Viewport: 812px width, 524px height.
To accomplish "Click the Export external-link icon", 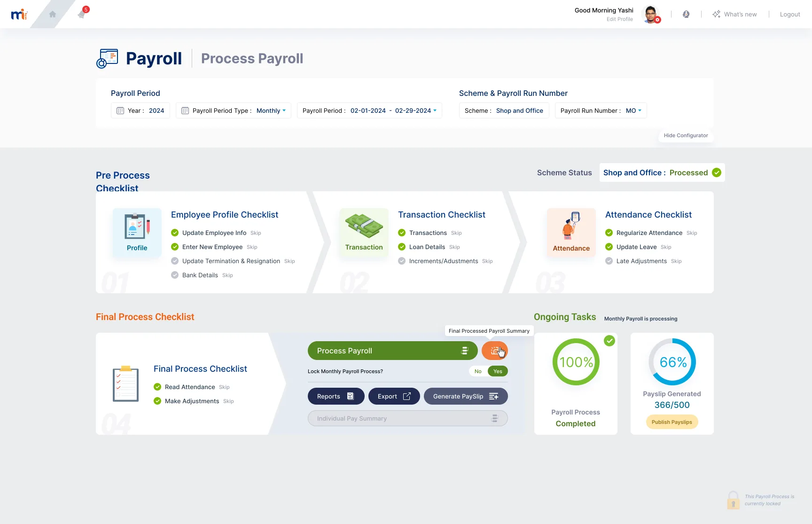I will [x=407, y=396].
